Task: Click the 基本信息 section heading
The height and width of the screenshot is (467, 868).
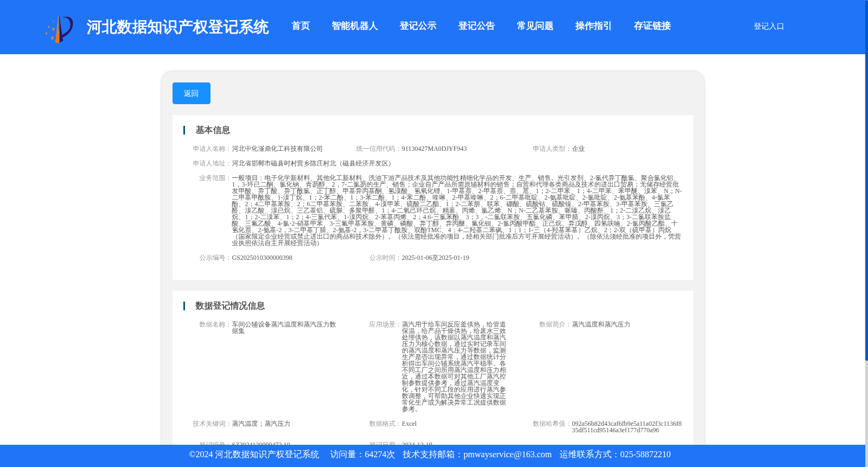Action: [213, 130]
